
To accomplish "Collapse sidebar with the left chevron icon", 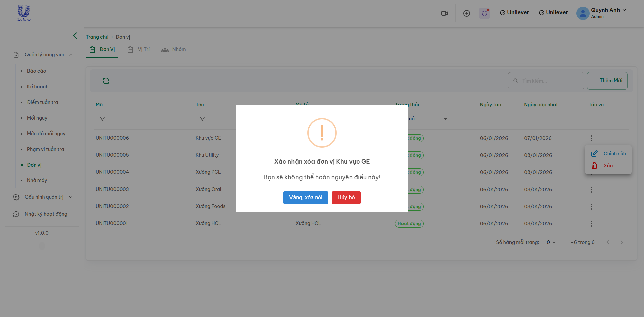I will tap(75, 36).
